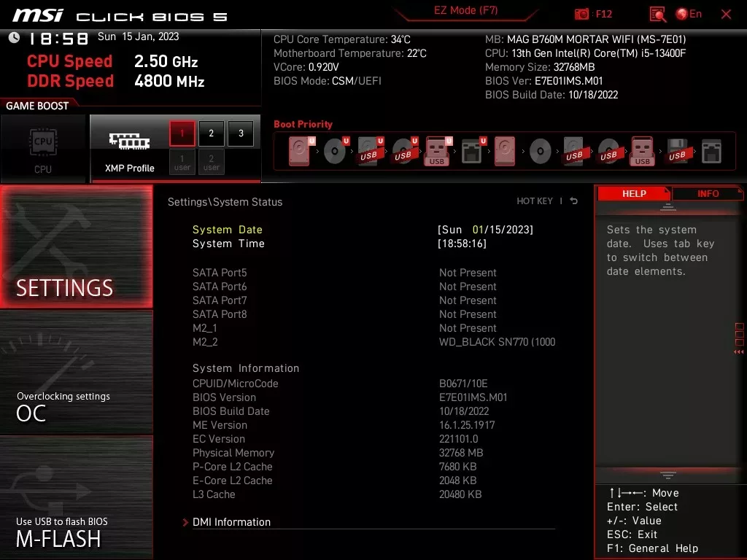Screen dimensions: 747x560
Task: Switch to EZ Mode
Action: (x=465, y=10)
